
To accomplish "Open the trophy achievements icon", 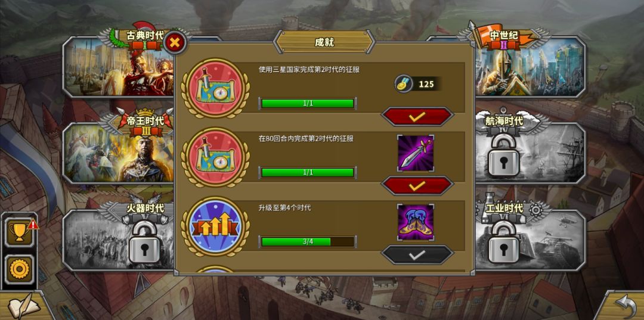I will (19, 232).
